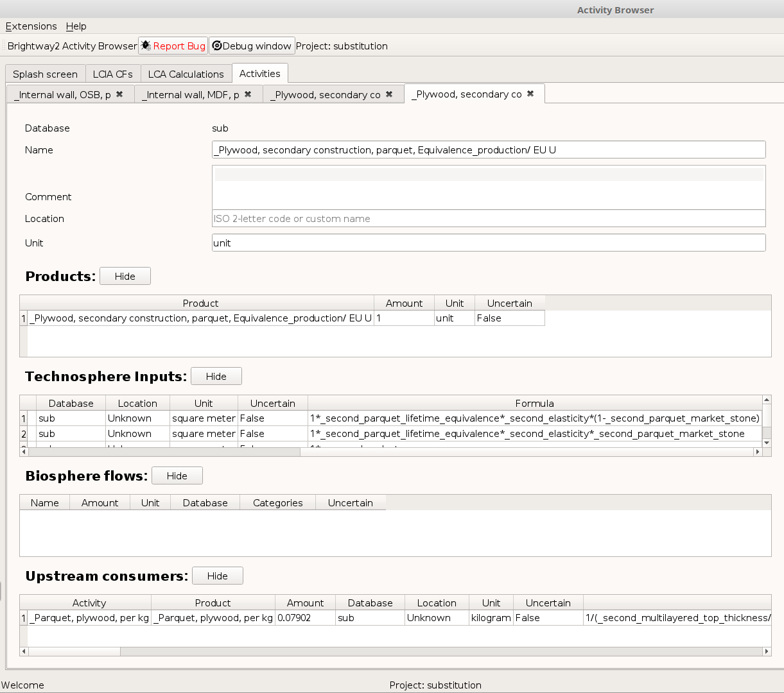Hide the Upstream consumers table
The width and height of the screenshot is (784, 693).
pyautogui.click(x=217, y=576)
